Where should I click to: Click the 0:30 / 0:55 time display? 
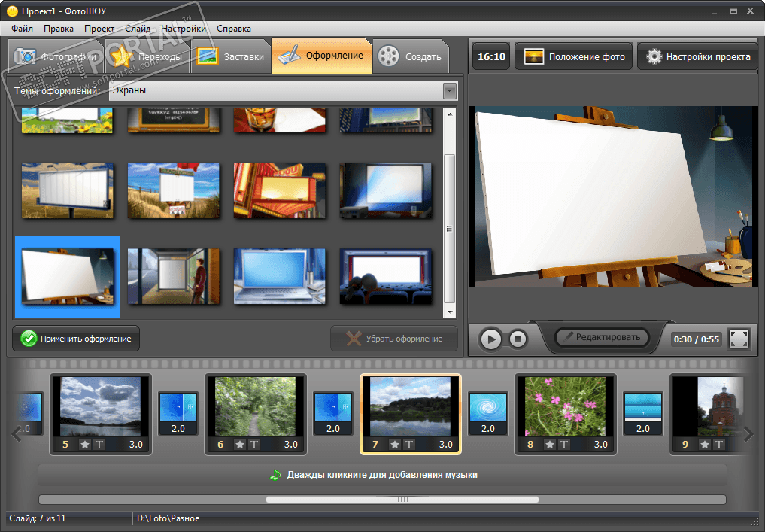click(697, 339)
